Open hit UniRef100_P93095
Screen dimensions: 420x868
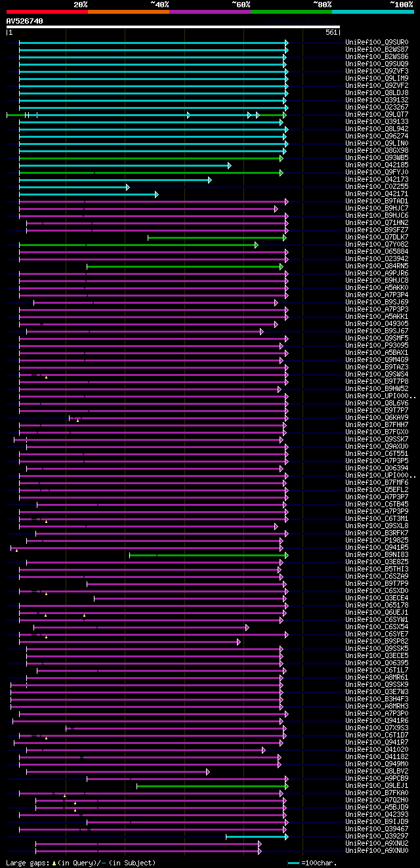click(x=377, y=346)
